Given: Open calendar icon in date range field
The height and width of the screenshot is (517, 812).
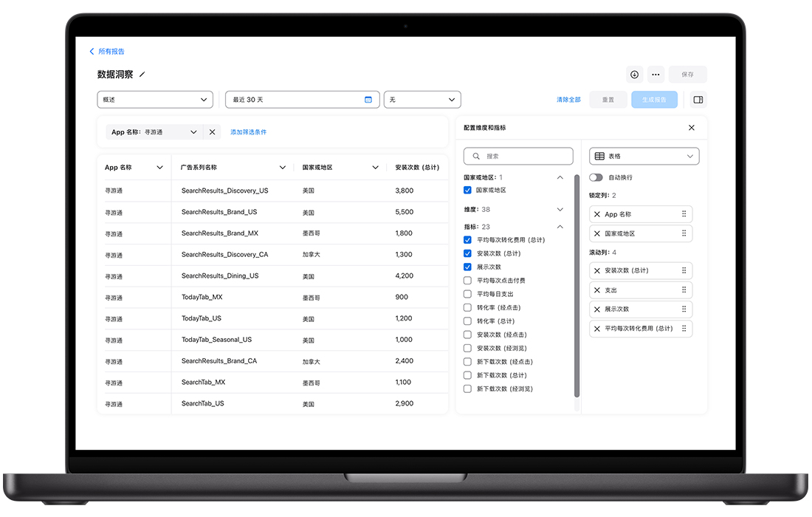Looking at the screenshot, I should [x=368, y=100].
